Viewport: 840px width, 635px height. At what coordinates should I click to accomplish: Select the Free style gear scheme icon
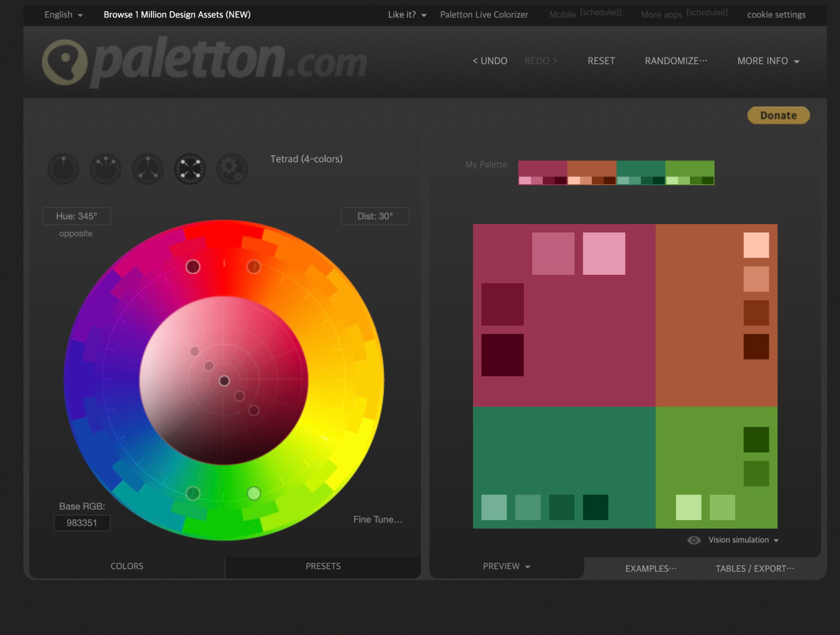coord(232,169)
